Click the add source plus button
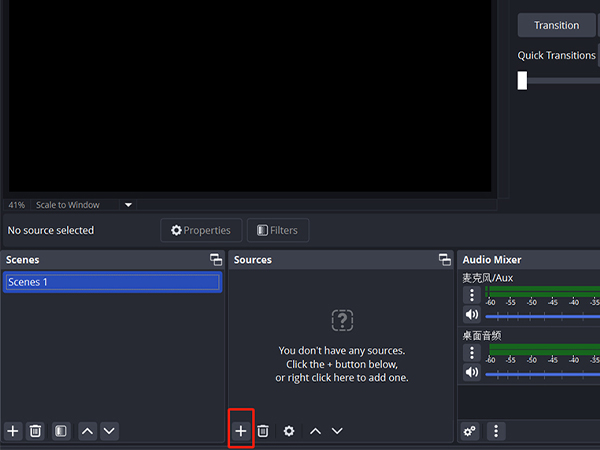The height and width of the screenshot is (450, 600). point(241,430)
